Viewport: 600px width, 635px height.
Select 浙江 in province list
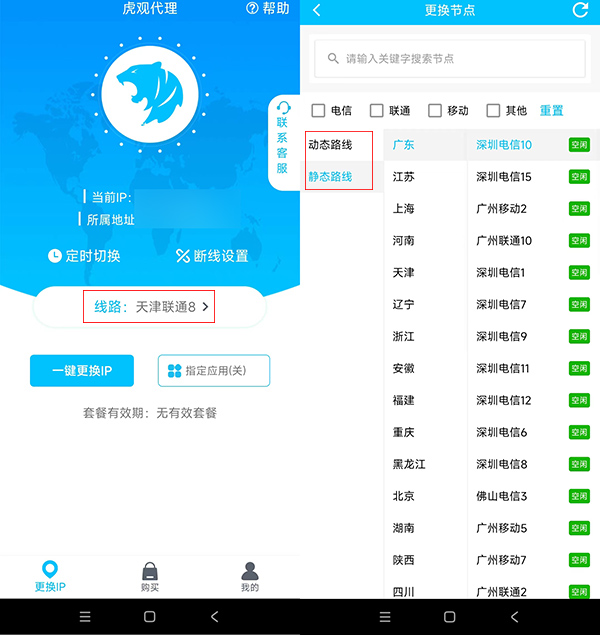tap(404, 337)
